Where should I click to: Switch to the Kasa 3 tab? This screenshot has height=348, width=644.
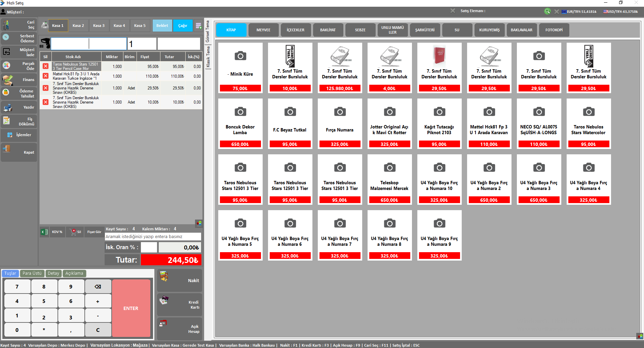tap(99, 26)
